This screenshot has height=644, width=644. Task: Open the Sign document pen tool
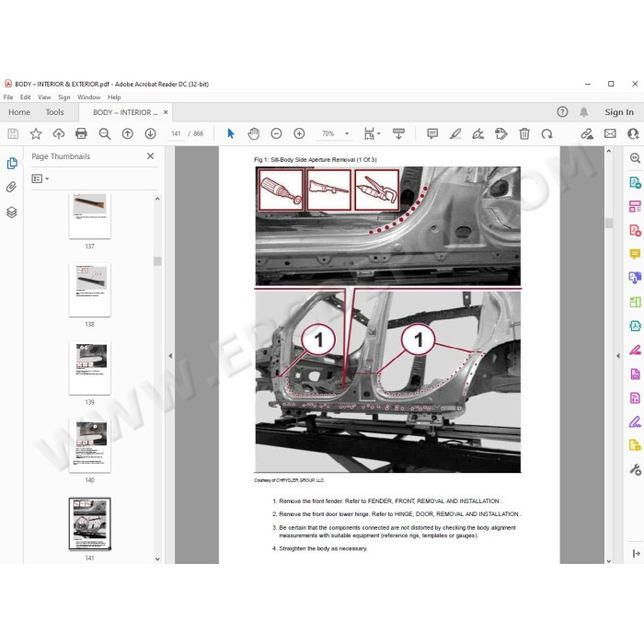(x=477, y=133)
